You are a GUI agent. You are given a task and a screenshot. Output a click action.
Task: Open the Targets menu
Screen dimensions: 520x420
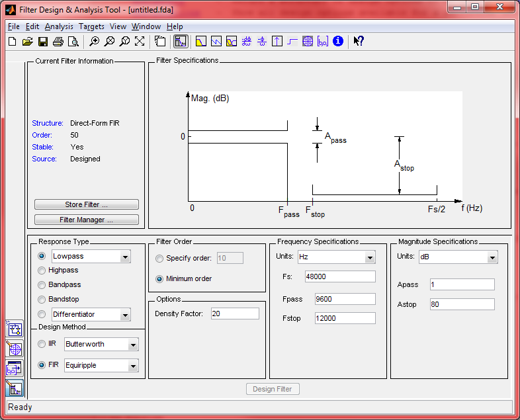(x=91, y=26)
